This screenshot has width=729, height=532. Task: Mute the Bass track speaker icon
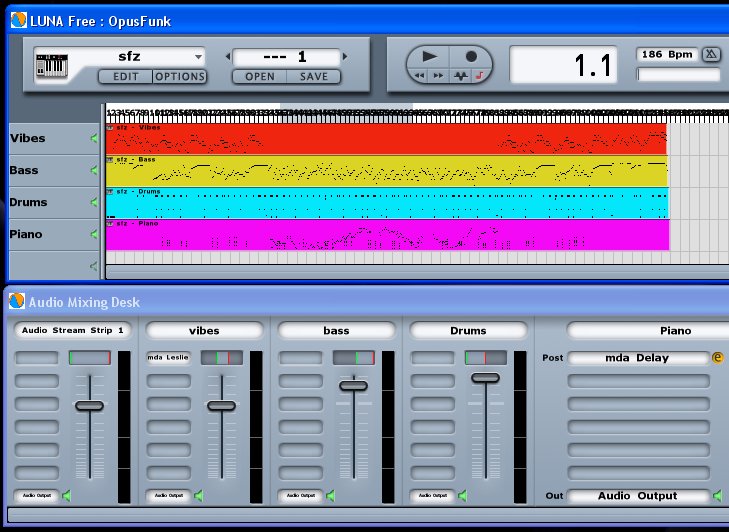click(x=94, y=170)
